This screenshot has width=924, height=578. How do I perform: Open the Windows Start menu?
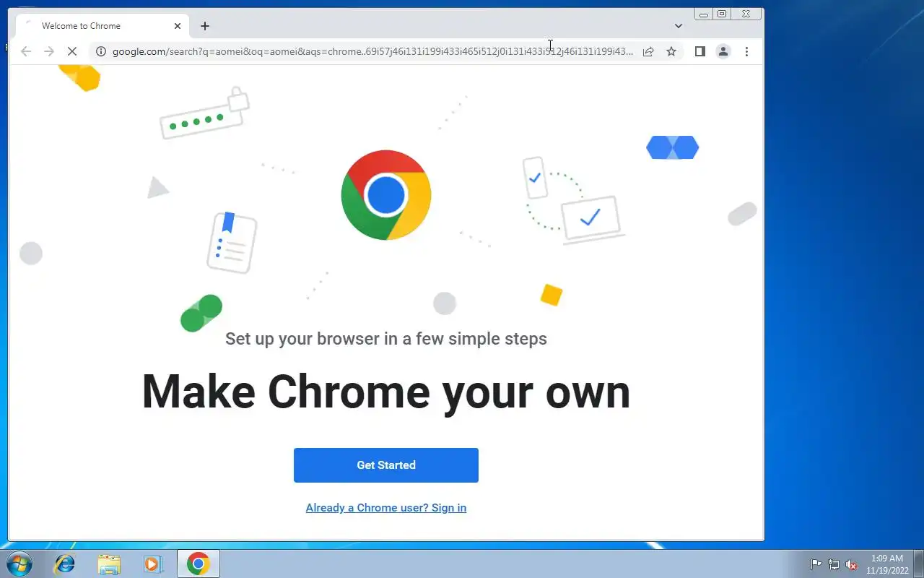(x=19, y=564)
